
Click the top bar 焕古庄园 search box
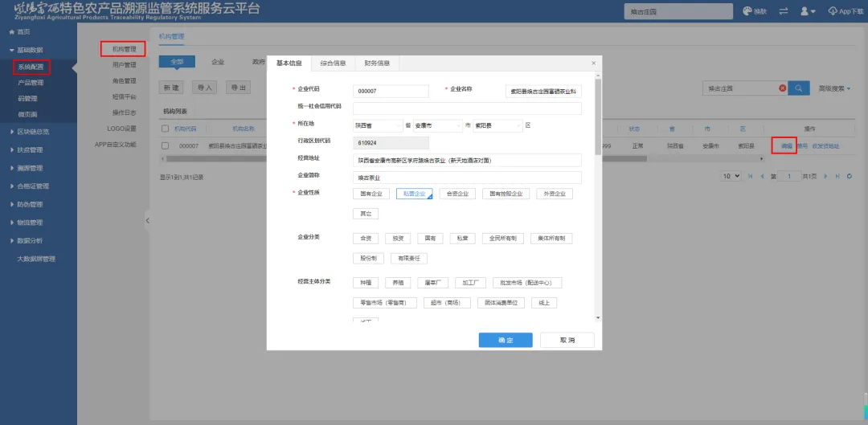click(678, 11)
